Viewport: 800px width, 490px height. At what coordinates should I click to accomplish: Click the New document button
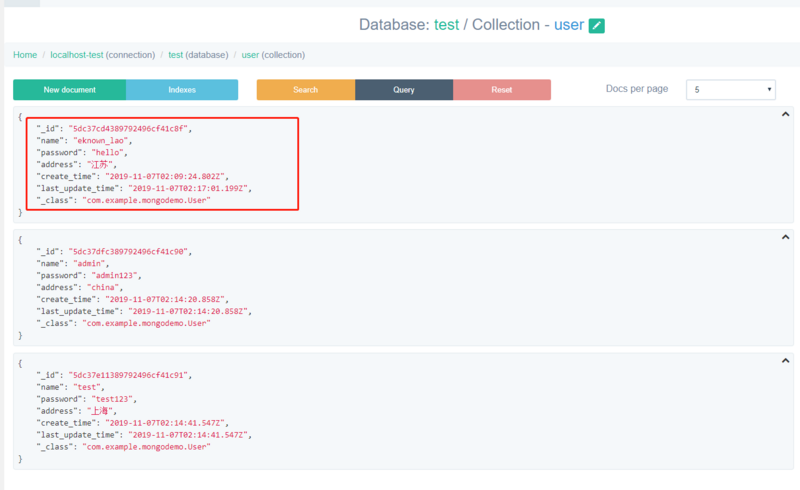pos(69,90)
